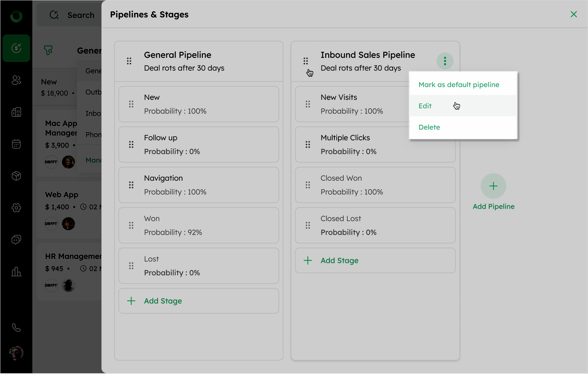Choose Delete from the pipeline menu
This screenshot has width=588, height=374.
coord(429,127)
